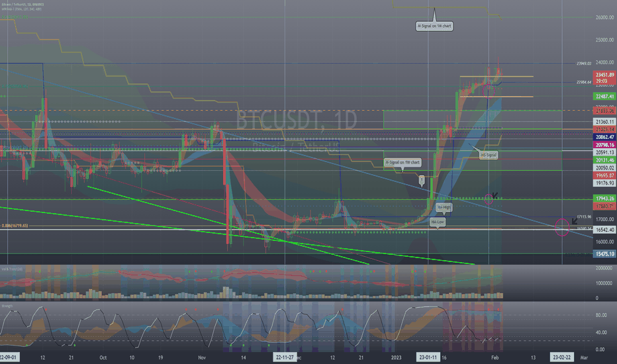This screenshot has height=364, width=617.
Task: Click the 17000.00 price scale tick
Action: tap(605, 219)
